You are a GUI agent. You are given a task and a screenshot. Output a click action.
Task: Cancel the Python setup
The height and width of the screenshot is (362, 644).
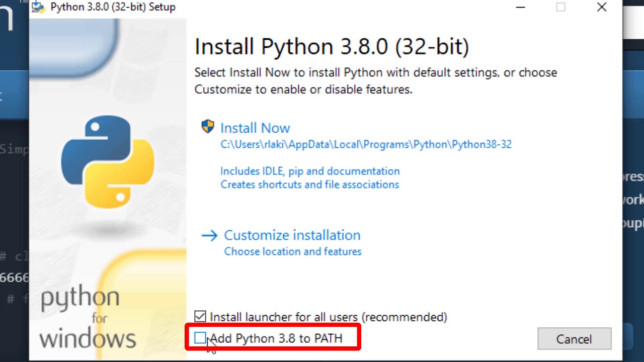[x=574, y=339]
